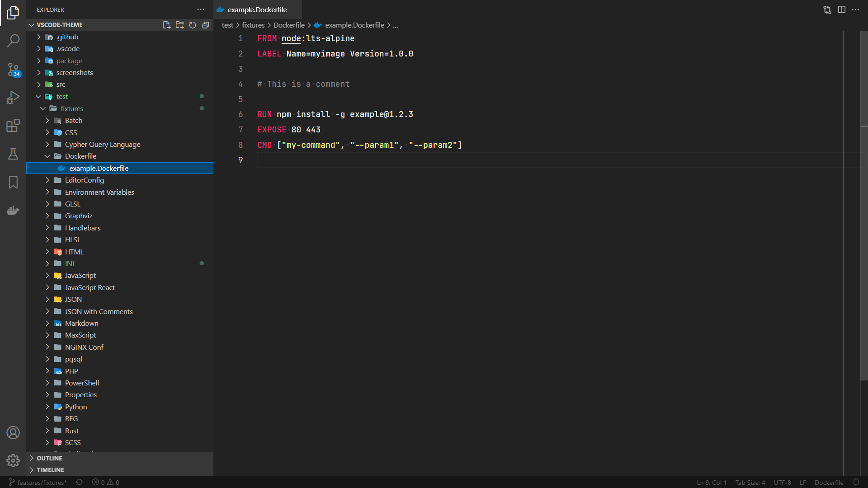Collapse the Dockerfile folder

pyautogui.click(x=80, y=156)
